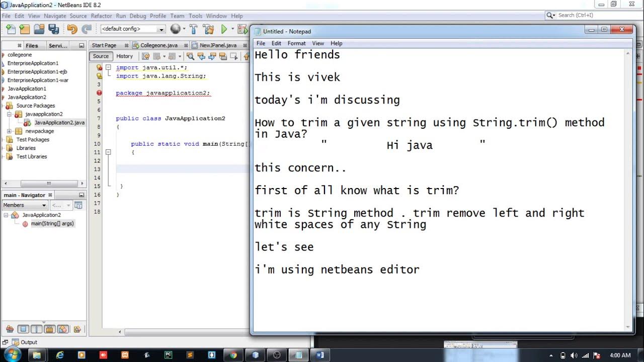Viewport: 644px width, 362px height.
Task: Click the editor horizontal scrollbar
Action: [x=187, y=332]
